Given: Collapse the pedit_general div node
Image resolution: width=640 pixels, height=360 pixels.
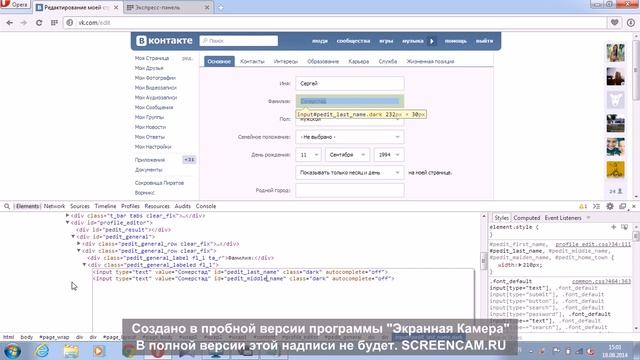Looking at the screenshot, I should click(x=73, y=236).
